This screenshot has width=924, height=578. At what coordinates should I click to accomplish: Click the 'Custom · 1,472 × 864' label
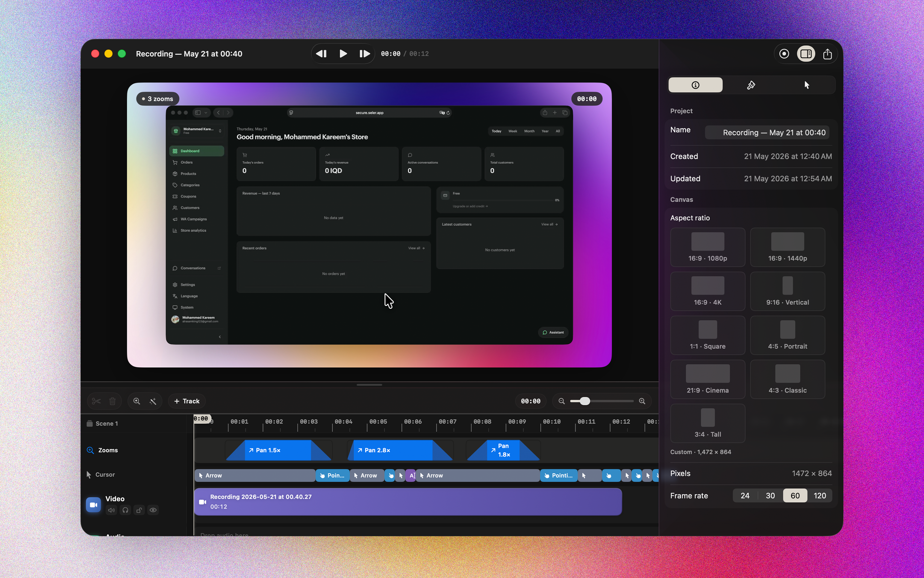click(x=701, y=452)
